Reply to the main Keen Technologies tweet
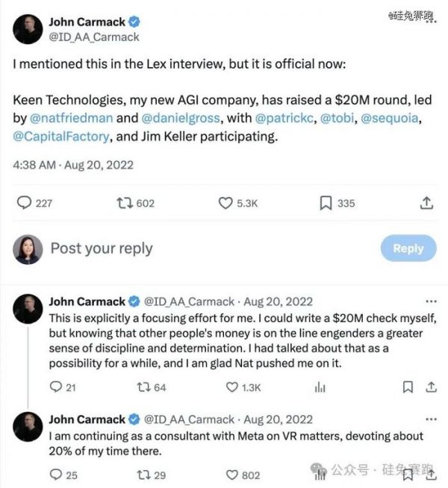This screenshot has height=488, width=448. click(x=25, y=202)
